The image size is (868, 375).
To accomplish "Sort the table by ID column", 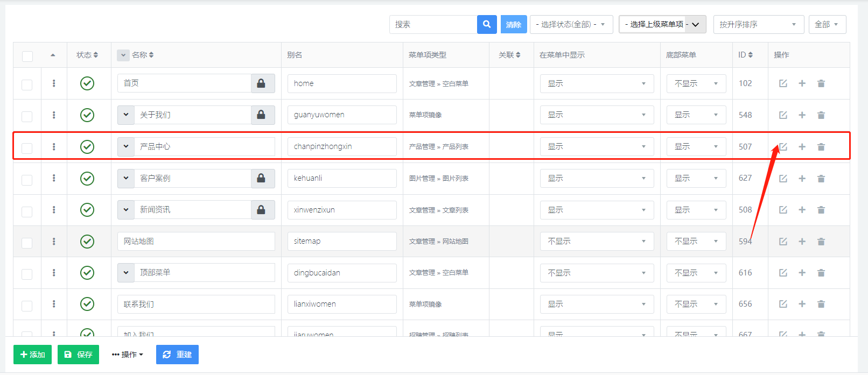I will click(745, 55).
